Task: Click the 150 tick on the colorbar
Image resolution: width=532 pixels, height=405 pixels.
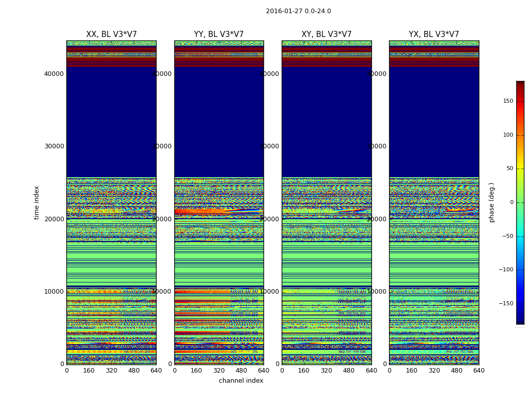Action: click(508, 101)
